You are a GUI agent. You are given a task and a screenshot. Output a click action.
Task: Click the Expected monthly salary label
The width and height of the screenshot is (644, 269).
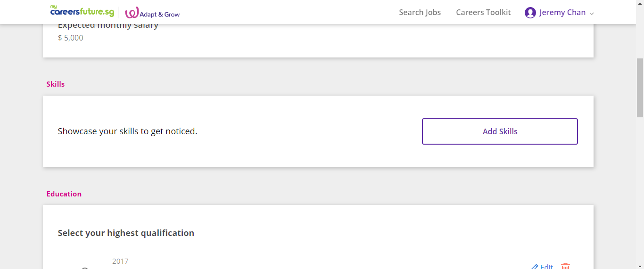[108, 26]
